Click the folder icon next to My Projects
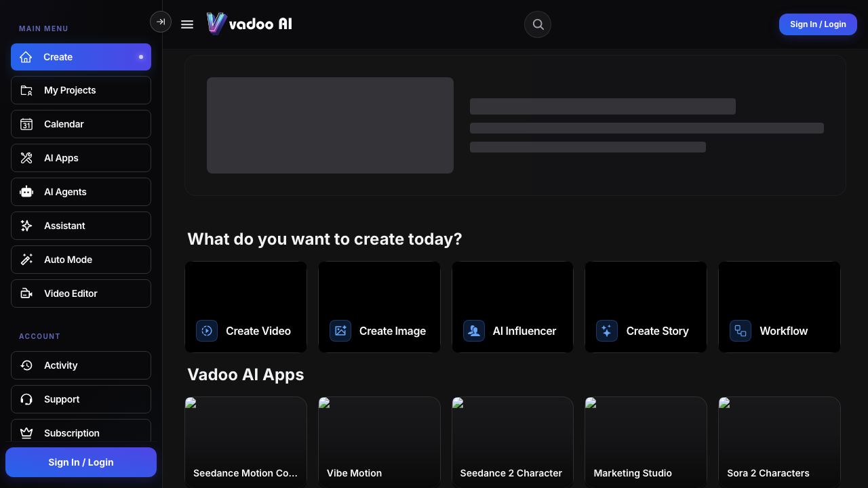 (26, 90)
